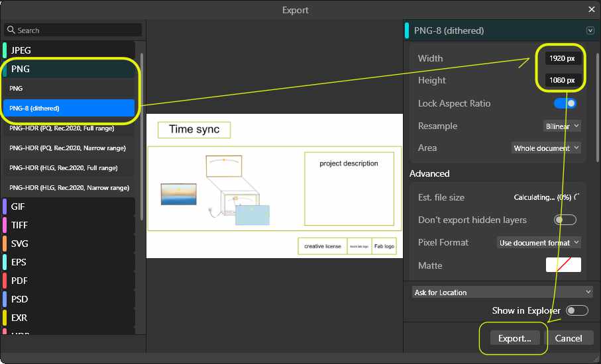Expand the EPS format group
Viewport: 601px width, 364px height.
(69, 262)
